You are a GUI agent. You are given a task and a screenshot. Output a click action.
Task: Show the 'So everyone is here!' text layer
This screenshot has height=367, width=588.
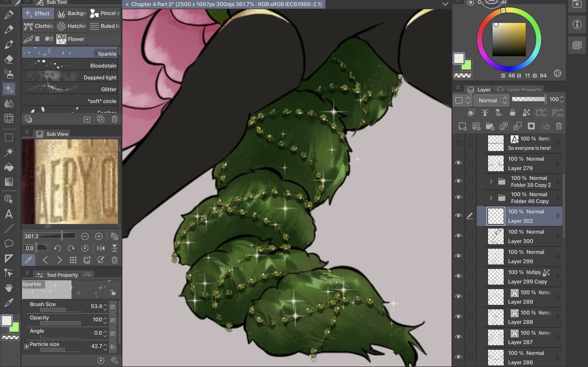pos(458,143)
